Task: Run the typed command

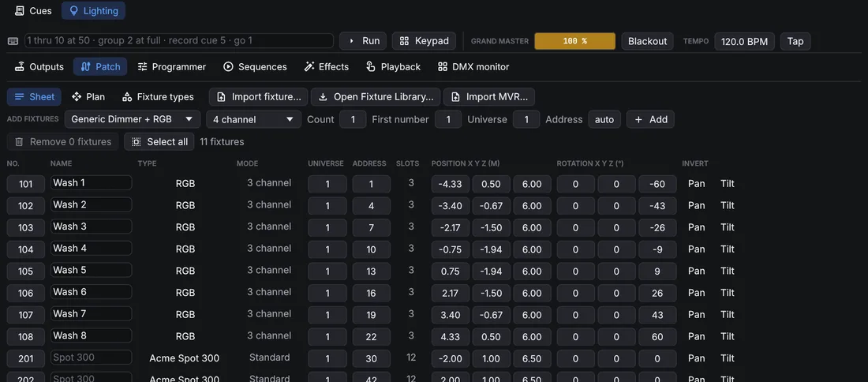Action: click(363, 41)
